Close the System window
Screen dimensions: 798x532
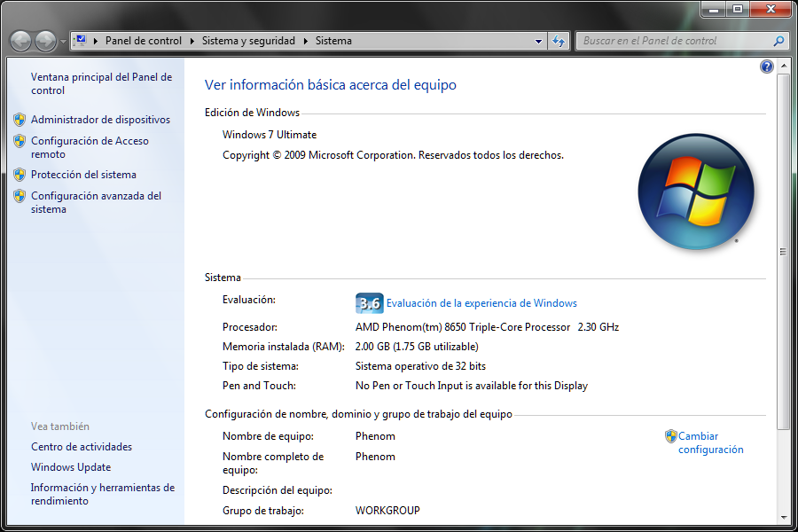coord(771,9)
